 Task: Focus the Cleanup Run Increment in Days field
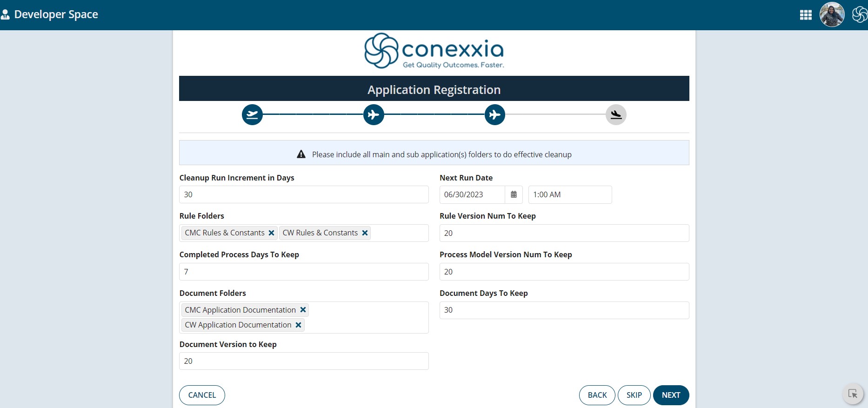tap(304, 194)
